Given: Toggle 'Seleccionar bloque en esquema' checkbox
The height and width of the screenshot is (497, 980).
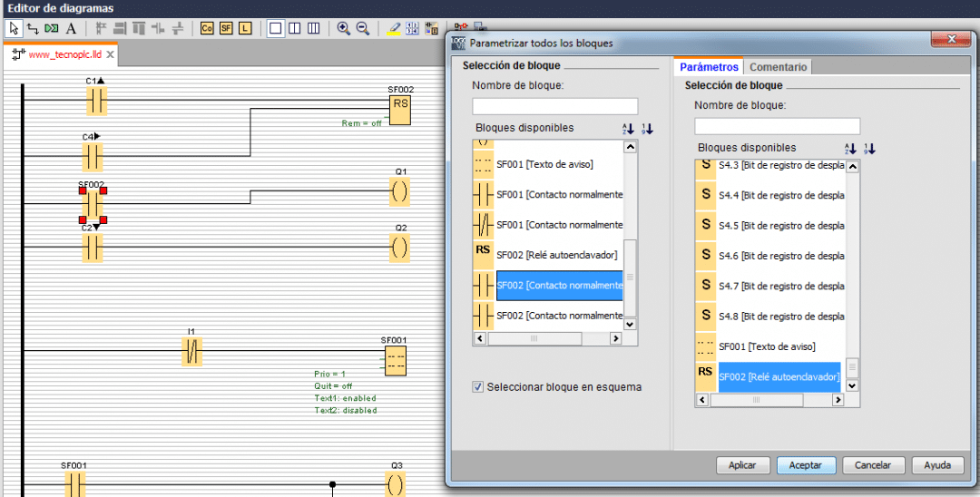Looking at the screenshot, I should 478,387.
